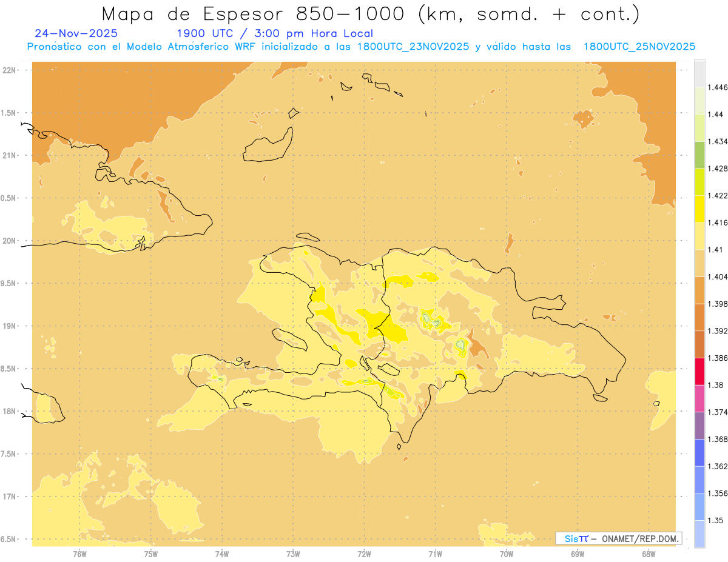Select the '1.434' colorbar value

[x=719, y=141]
